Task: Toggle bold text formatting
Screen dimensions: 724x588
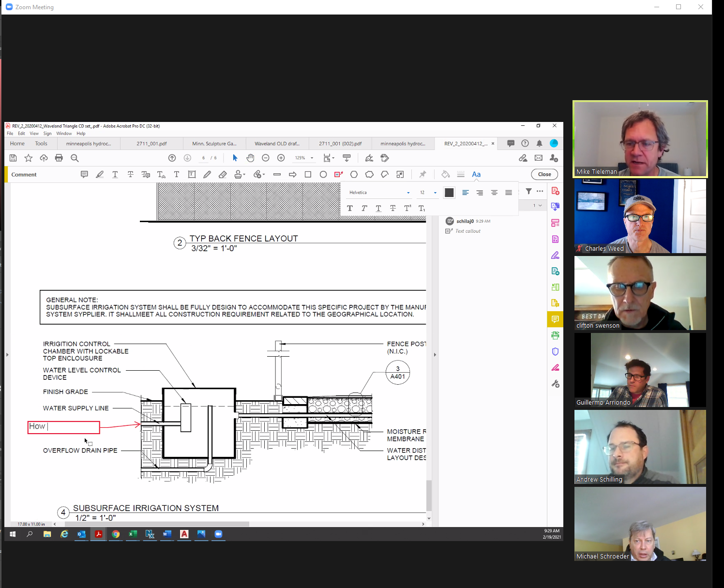Action: click(350, 208)
